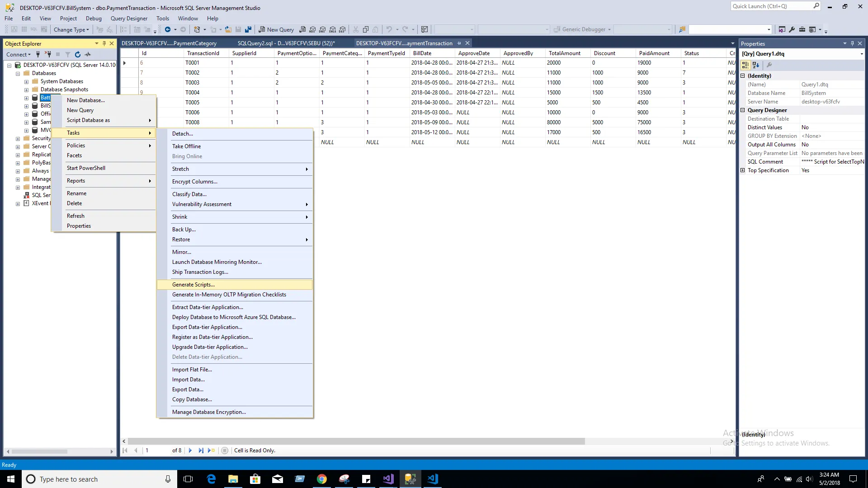This screenshot has height=488, width=868.
Task: Open a new MDX query
Action: coord(312,29)
